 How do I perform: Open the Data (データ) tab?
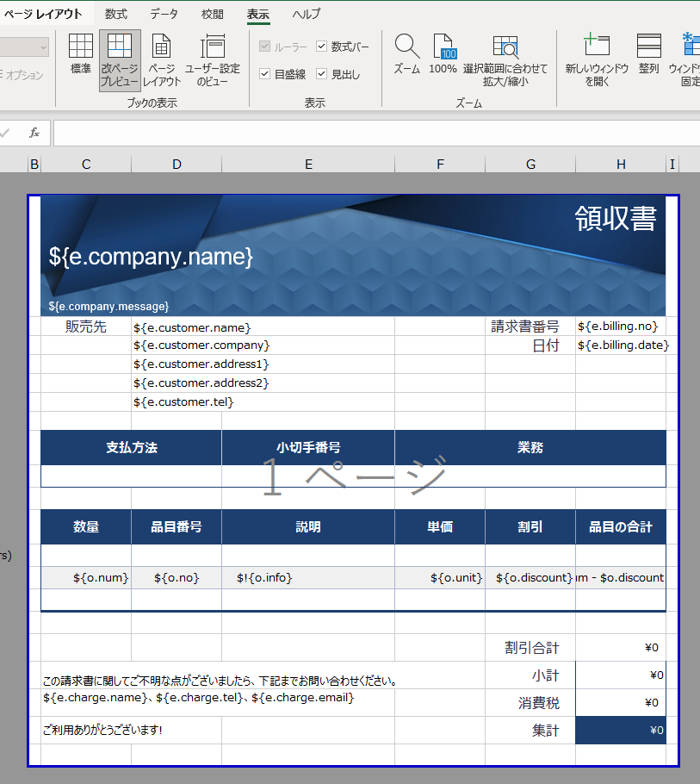point(164,14)
